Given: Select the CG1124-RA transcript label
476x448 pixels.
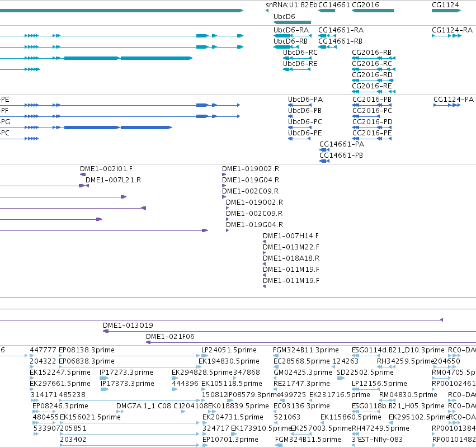Looking at the screenshot, I should 453,30.
